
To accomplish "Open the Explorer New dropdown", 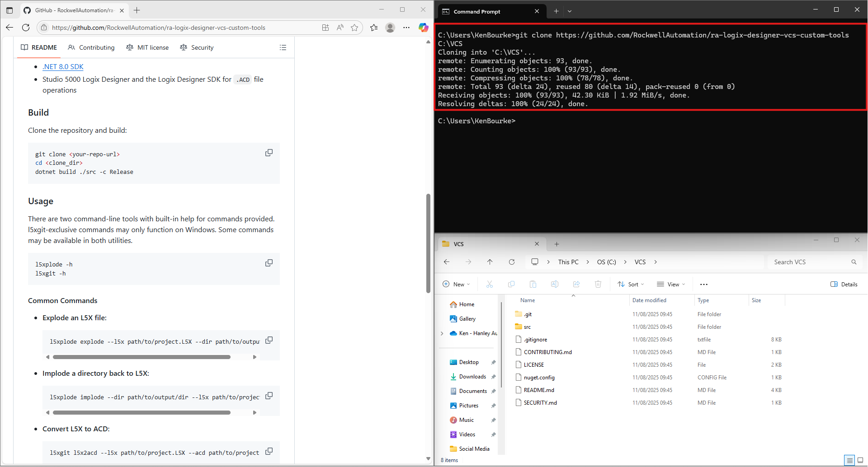I will click(x=456, y=284).
